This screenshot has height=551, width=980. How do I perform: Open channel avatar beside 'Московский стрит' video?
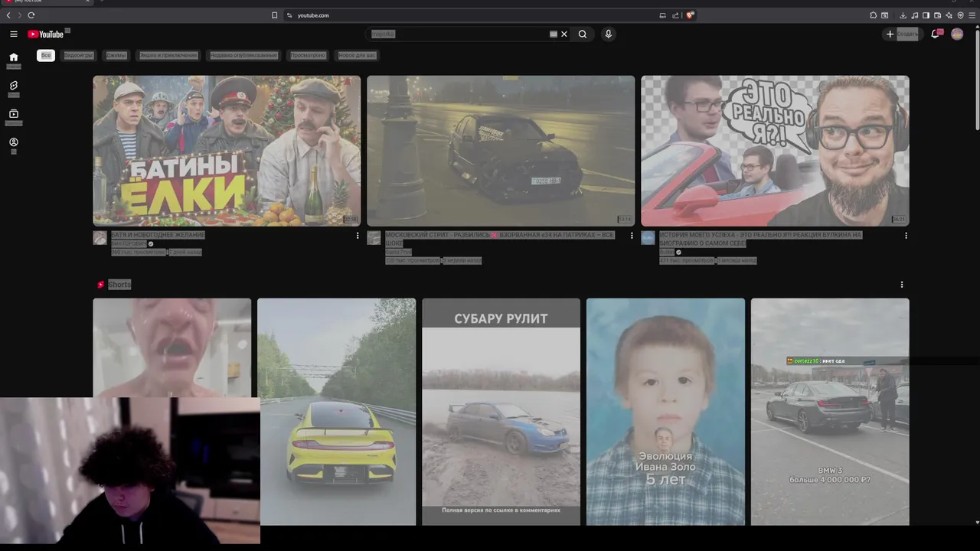374,237
